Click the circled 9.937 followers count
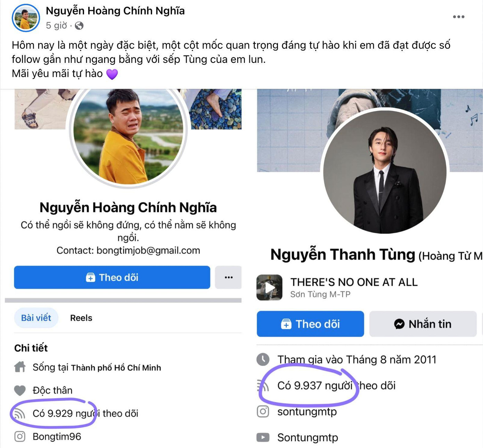Viewport: 483px width, 448px height. (308, 385)
